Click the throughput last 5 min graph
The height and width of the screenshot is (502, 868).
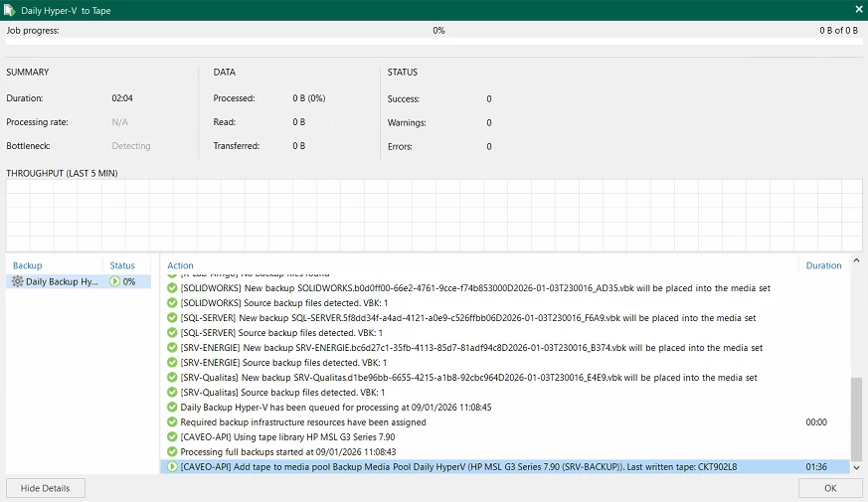(434, 216)
